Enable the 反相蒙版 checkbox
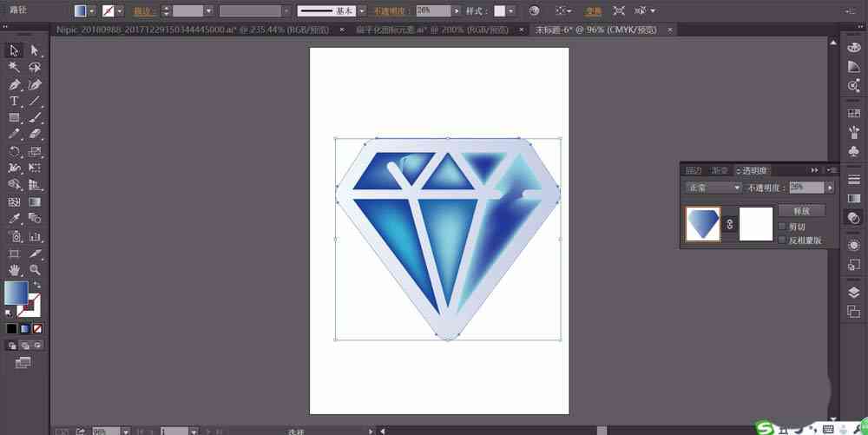This screenshot has width=868, height=435. pyautogui.click(x=782, y=241)
